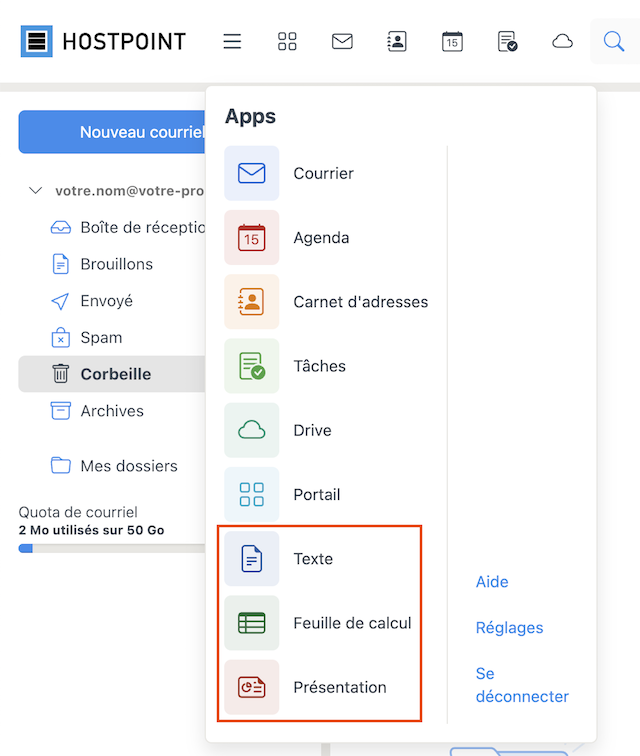The width and height of the screenshot is (640, 756).
Task: Click the Présentation slide icon tile
Action: (x=252, y=687)
